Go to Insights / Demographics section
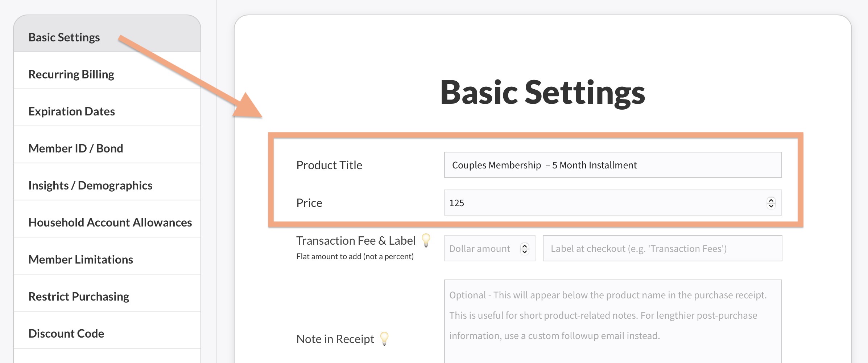Image resolution: width=868 pixels, height=363 pixels. (90, 185)
